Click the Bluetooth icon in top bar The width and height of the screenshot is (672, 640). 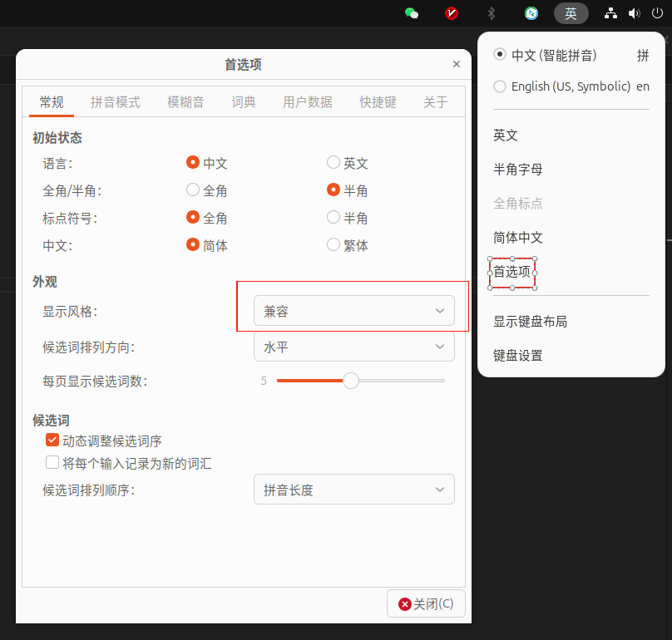coord(492,13)
